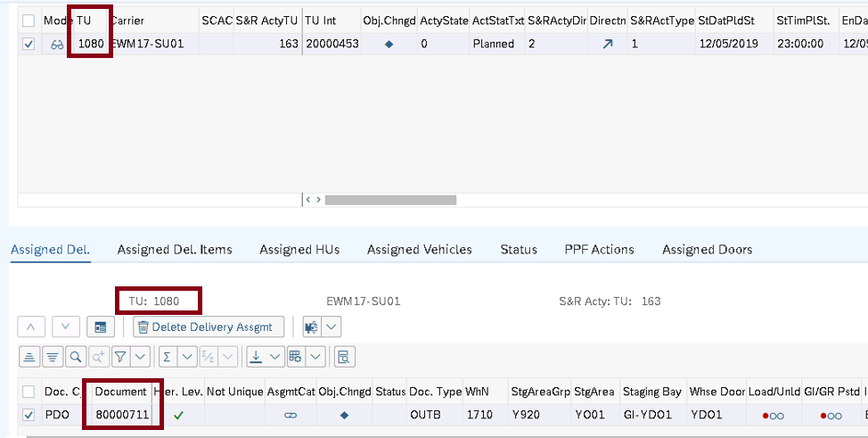
Task: Switch to the Assigned HUs tab
Action: [x=299, y=250]
